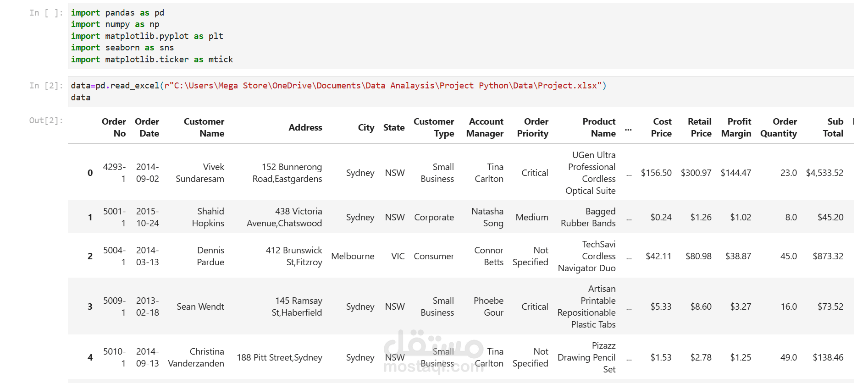Viewport: 868px width, 383px height.
Task: Click the '5001-1' order number cell
Action: [x=114, y=217]
